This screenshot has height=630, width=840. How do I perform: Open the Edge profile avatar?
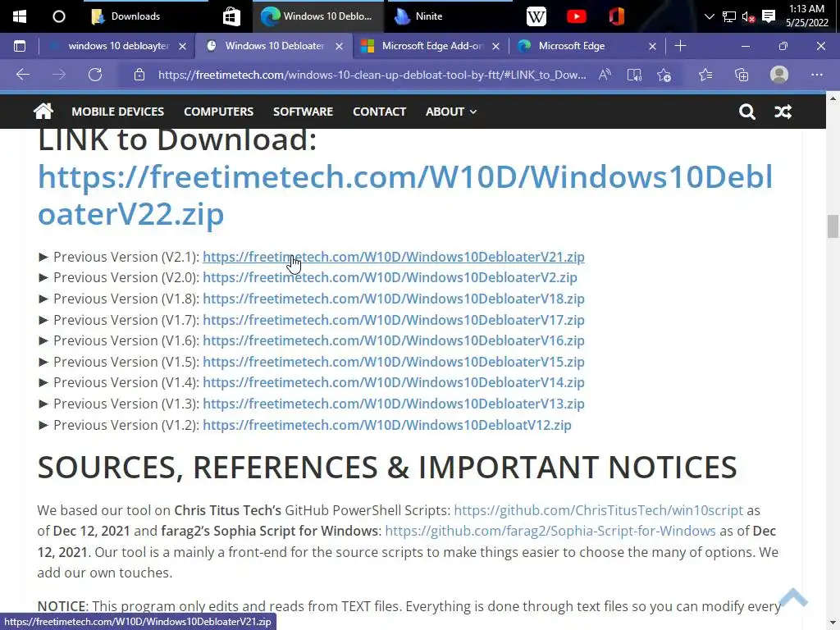779,75
